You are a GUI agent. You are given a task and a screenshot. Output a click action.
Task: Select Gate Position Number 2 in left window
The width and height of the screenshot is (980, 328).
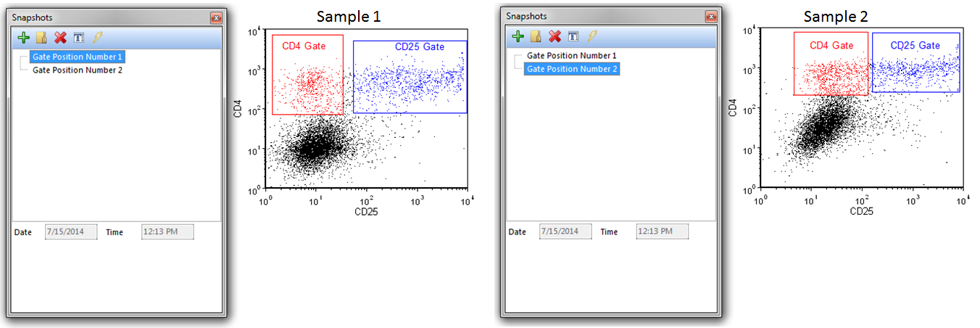point(78,70)
